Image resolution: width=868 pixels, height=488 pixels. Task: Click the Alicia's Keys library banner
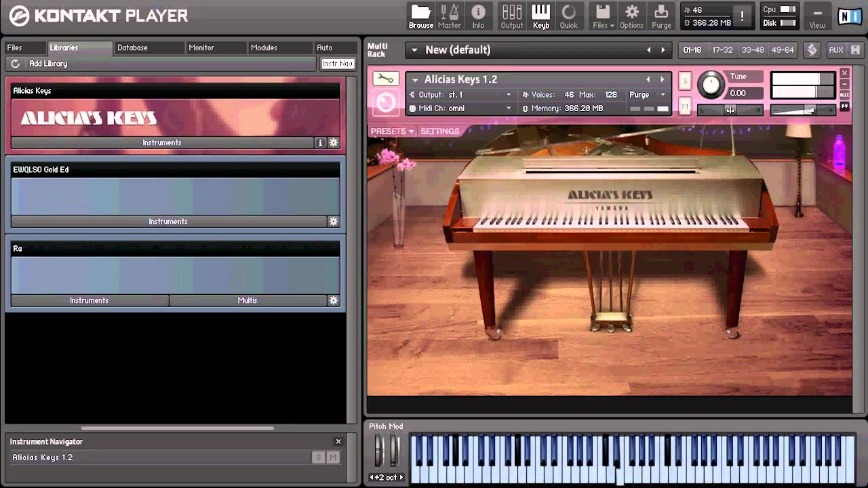point(176,118)
